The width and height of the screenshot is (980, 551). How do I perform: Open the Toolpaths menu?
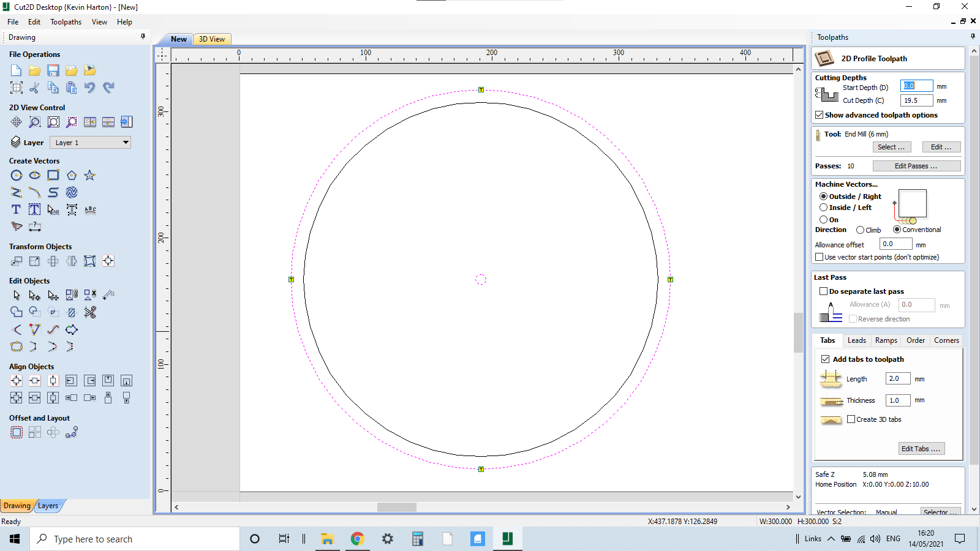[66, 21]
